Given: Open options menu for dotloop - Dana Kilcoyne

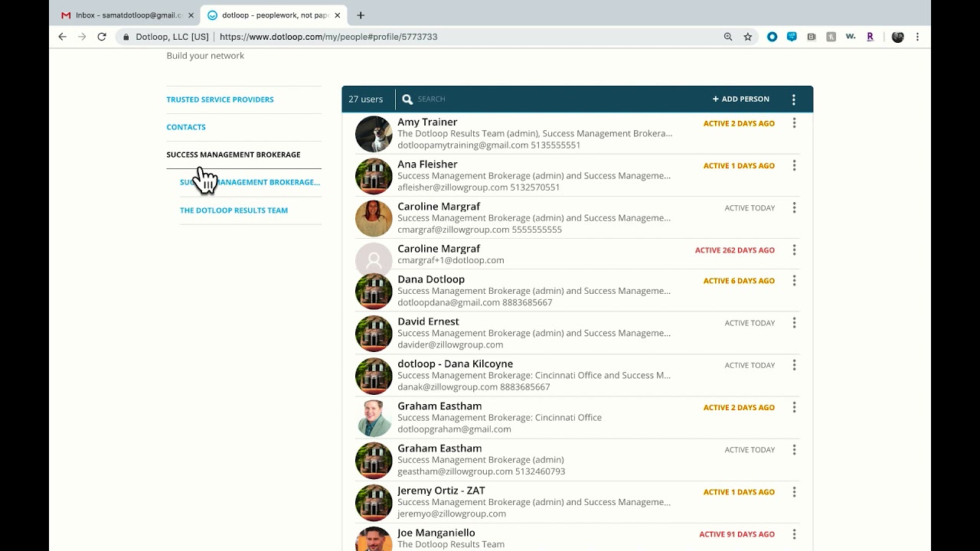Looking at the screenshot, I should click(x=794, y=365).
